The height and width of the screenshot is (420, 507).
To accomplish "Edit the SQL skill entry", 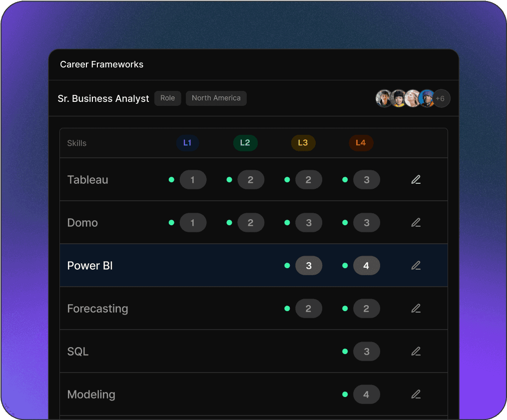I will 416,352.
